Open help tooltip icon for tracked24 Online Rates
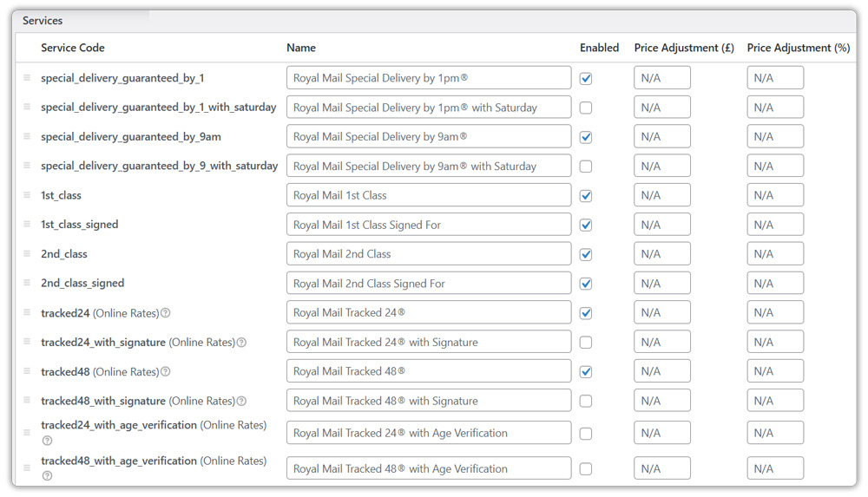This screenshot has width=868, height=497. click(x=165, y=313)
